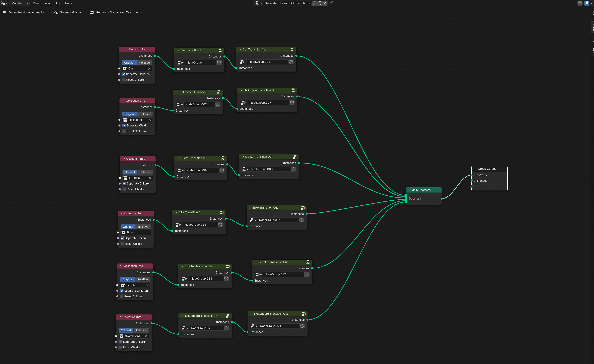Clear the Car collection with X

pos(149,69)
